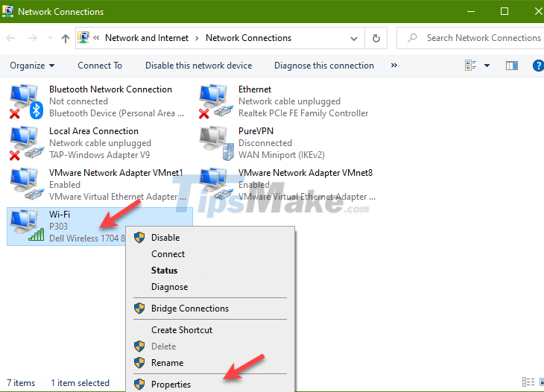Click the VMware Network Adapter VMnet8 icon

coord(216,185)
